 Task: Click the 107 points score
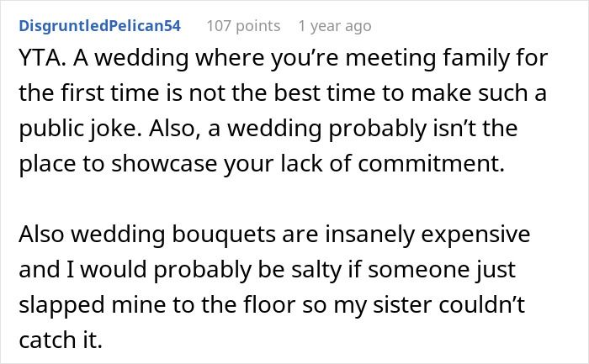coord(243,26)
